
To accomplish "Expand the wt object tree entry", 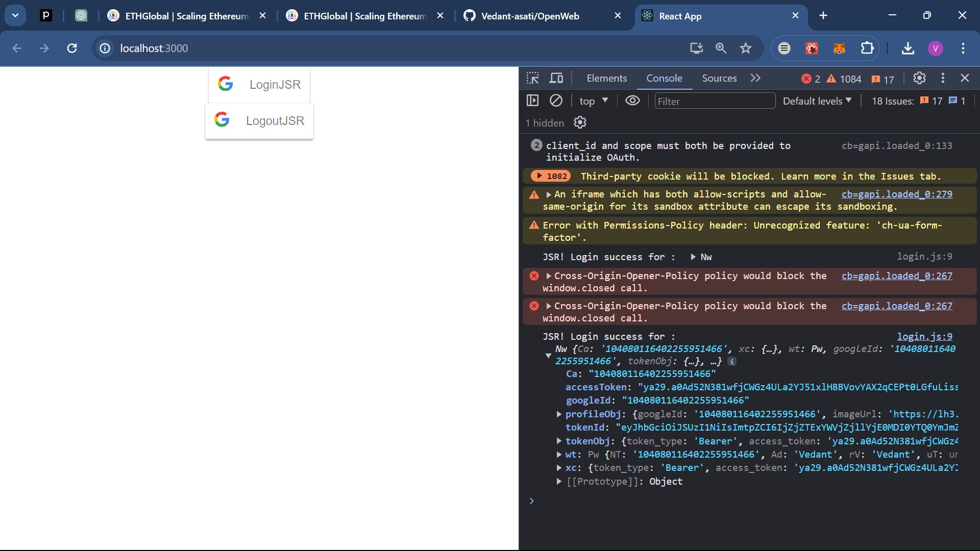I will pos(558,454).
